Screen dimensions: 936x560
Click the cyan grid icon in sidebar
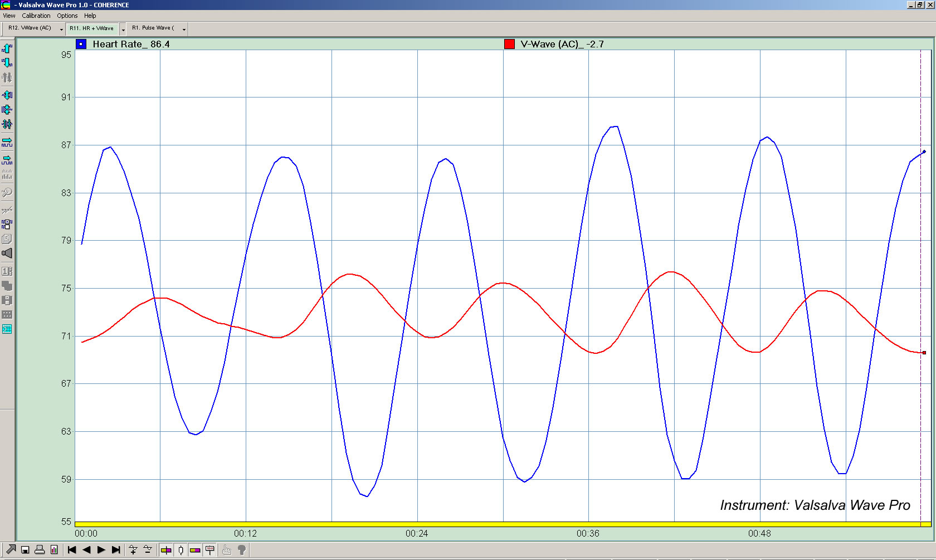coord(7,329)
